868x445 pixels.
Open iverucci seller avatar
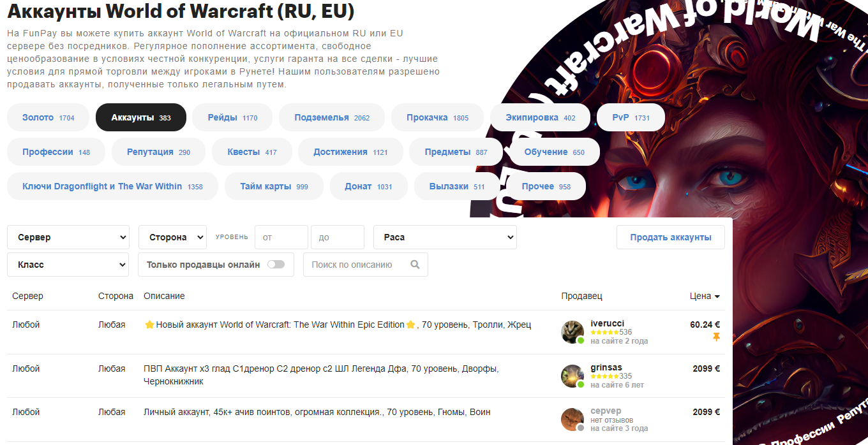[x=572, y=332]
